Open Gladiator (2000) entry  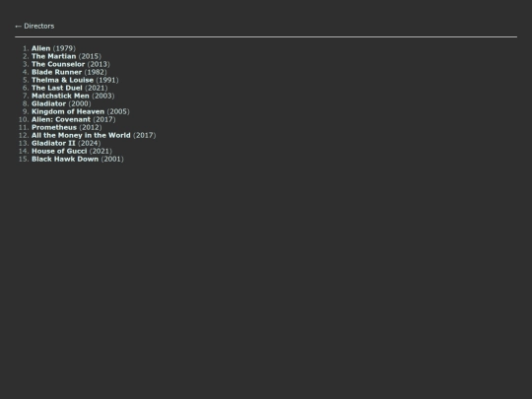(x=61, y=103)
